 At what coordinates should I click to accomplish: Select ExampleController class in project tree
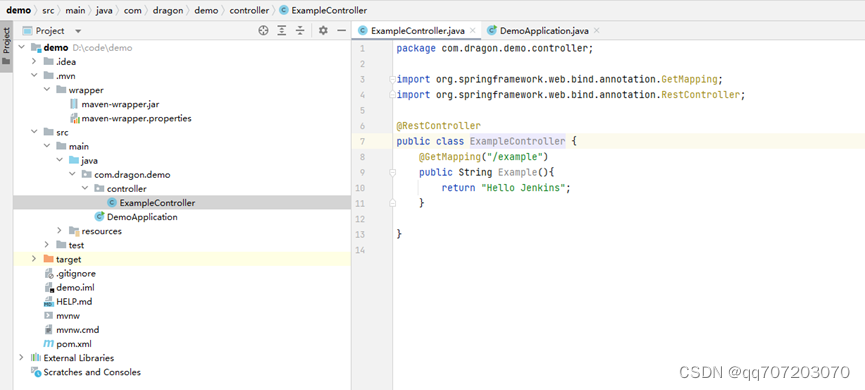pos(157,203)
